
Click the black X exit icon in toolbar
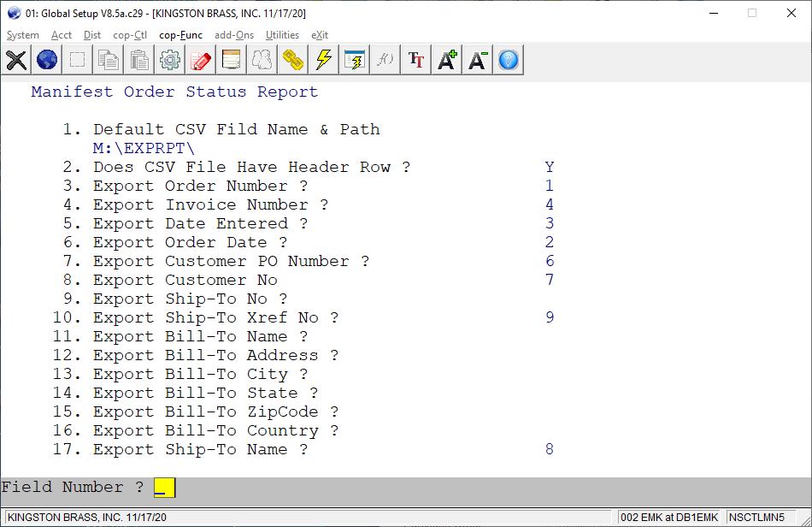pos(16,60)
